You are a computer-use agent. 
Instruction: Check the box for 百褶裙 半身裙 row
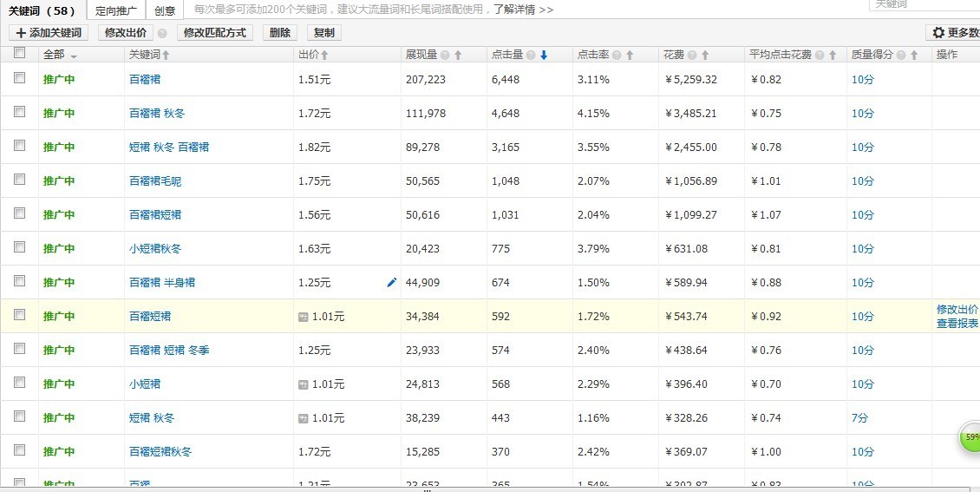point(19,280)
